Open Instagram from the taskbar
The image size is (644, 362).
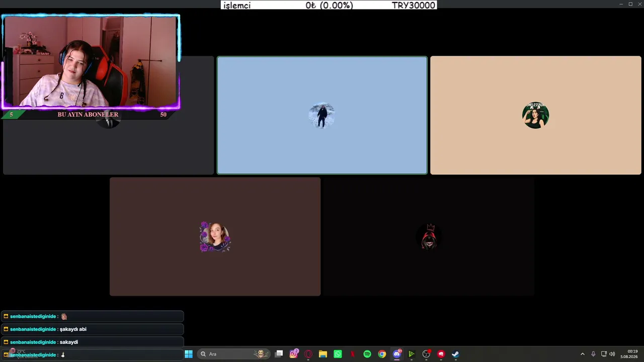point(294,354)
